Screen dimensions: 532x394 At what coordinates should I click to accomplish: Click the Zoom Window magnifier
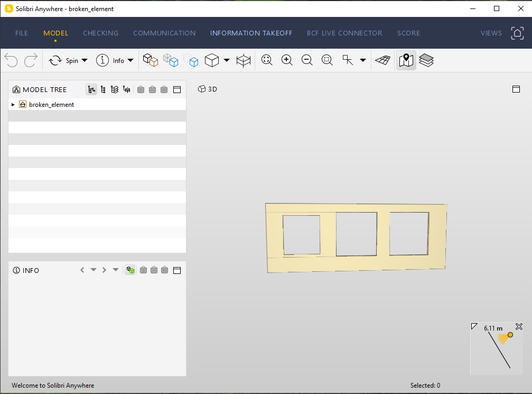[x=327, y=60]
